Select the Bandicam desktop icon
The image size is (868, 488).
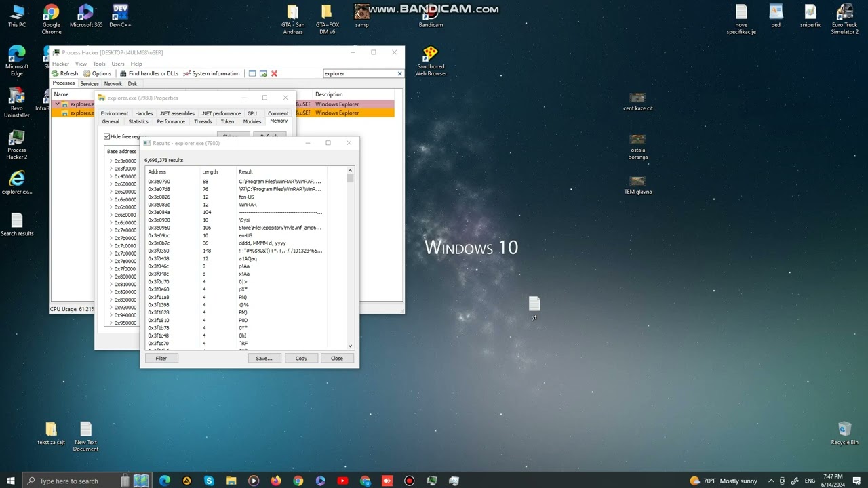click(431, 16)
